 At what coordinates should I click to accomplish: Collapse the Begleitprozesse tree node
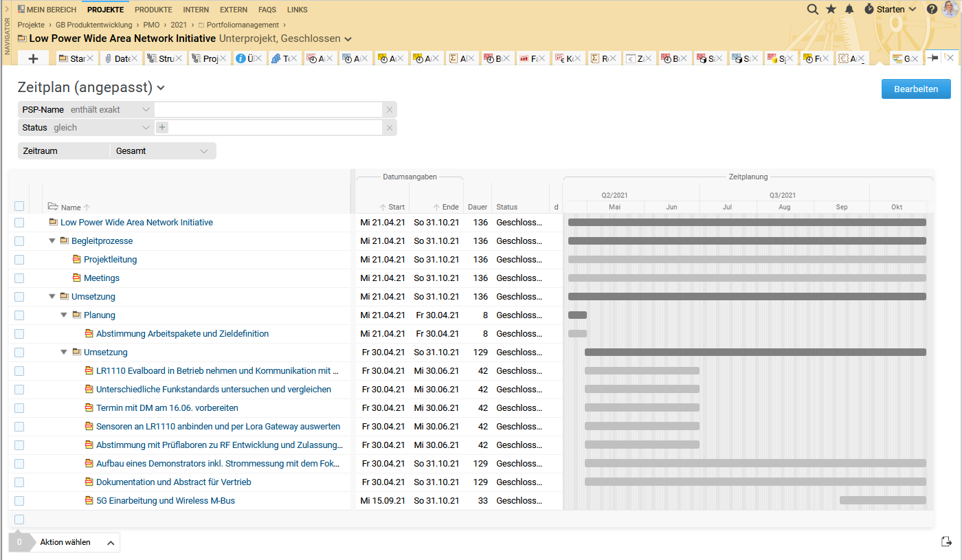[x=52, y=241]
